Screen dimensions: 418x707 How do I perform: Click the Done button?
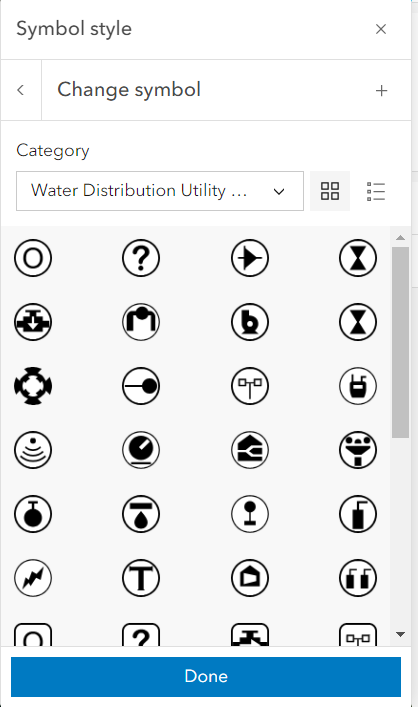(206, 677)
